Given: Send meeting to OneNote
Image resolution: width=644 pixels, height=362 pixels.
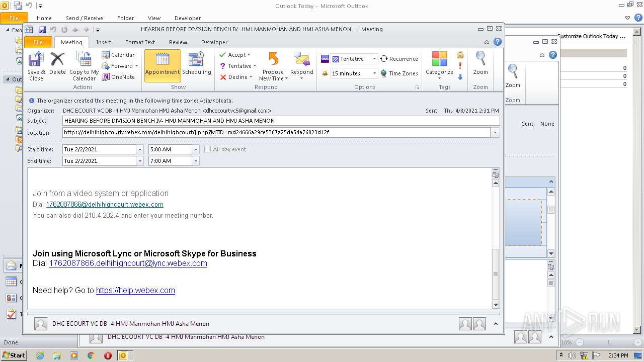Looking at the screenshot, I should point(118,77).
